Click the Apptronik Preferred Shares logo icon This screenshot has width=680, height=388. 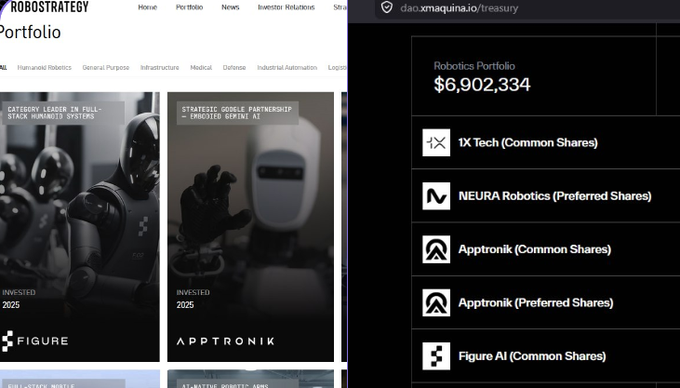point(436,303)
